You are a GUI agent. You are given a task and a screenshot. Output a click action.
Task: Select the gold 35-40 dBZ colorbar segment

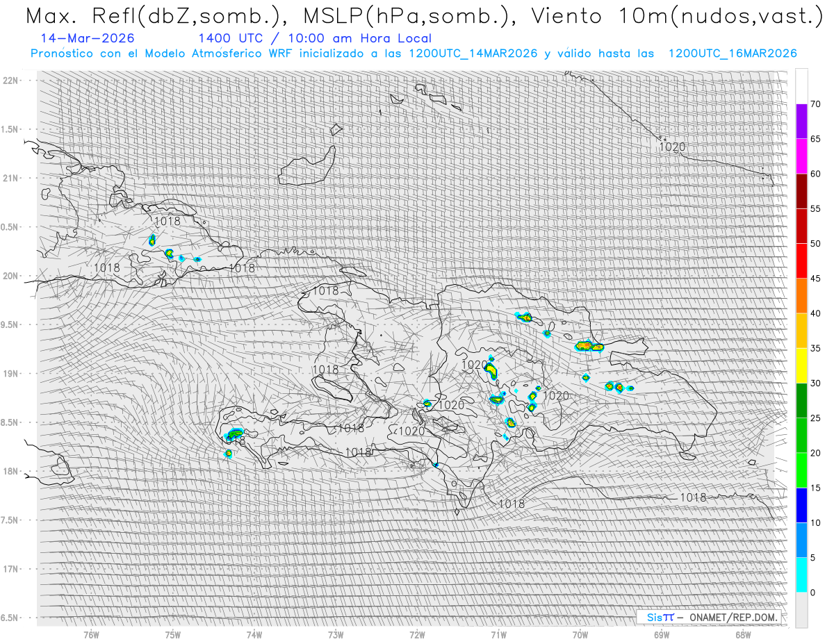click(x=801, y=331)
